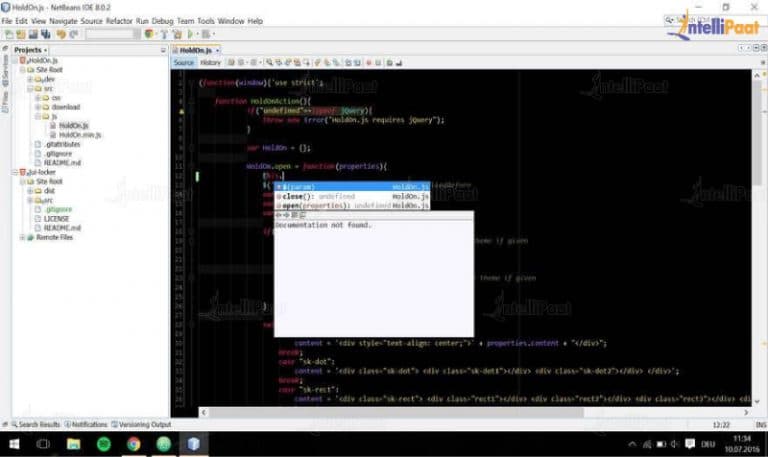This screenshot has height=457, width=768.
Task: Open the File menu
Action: (x=7, y=21)
